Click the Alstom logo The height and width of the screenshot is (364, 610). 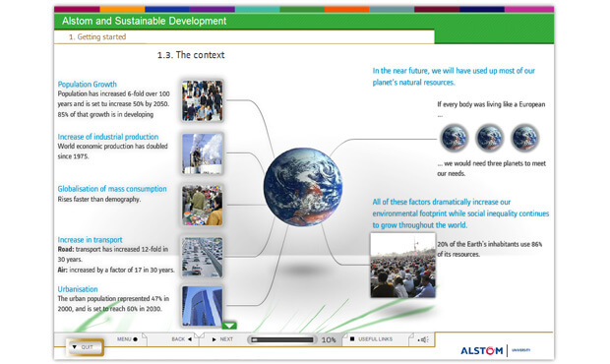[482, 351]
